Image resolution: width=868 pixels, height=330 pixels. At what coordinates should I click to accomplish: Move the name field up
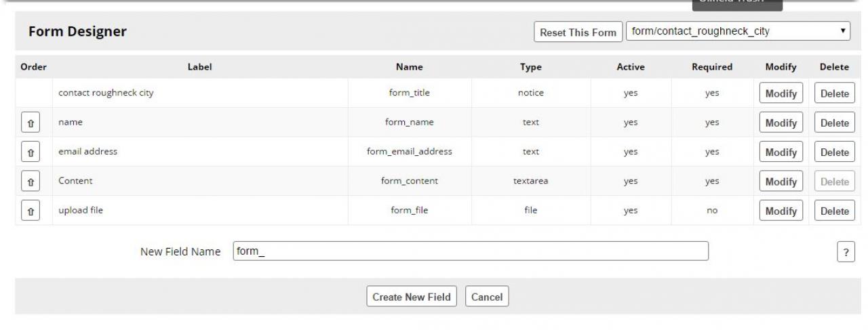tap(31, 123)
